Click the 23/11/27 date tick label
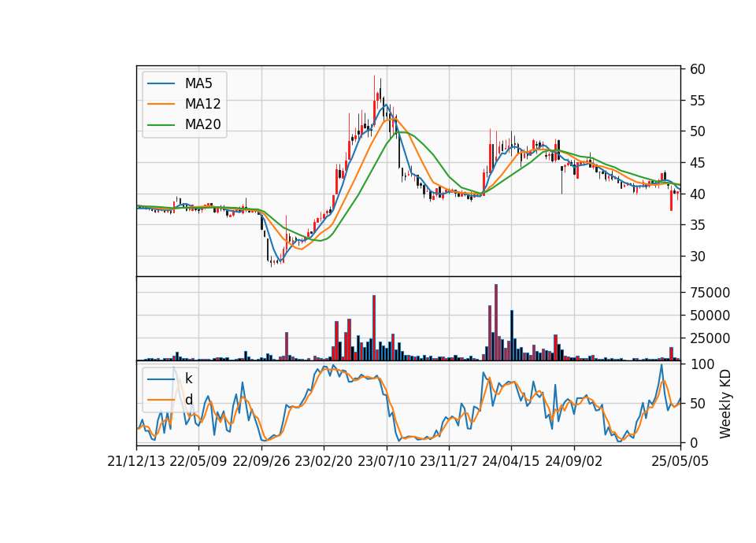This screenshot has height=543, width=756. pos(448,461)
